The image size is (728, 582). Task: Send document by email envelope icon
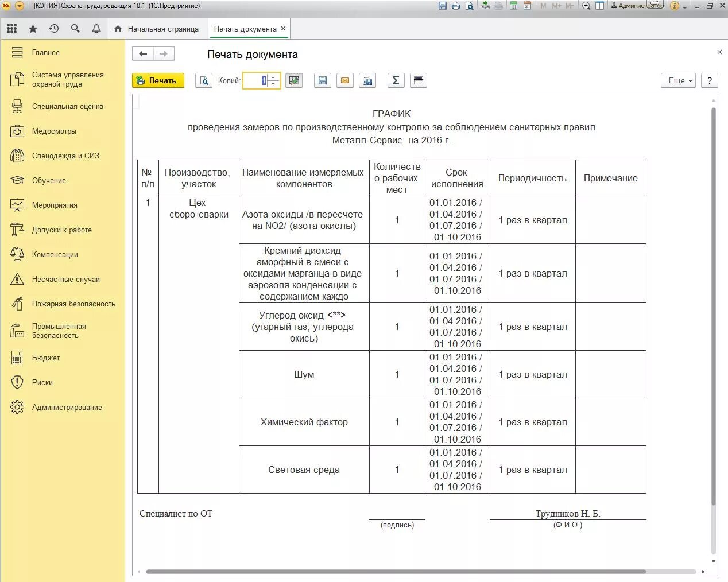tap(345, 81)
